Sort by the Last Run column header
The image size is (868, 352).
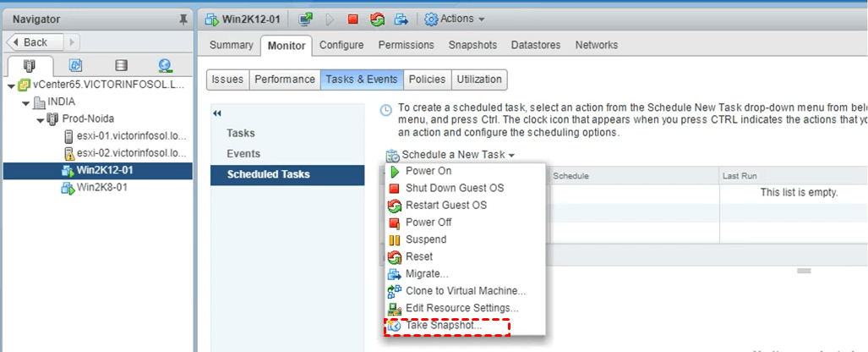click(x=794, y=176)
